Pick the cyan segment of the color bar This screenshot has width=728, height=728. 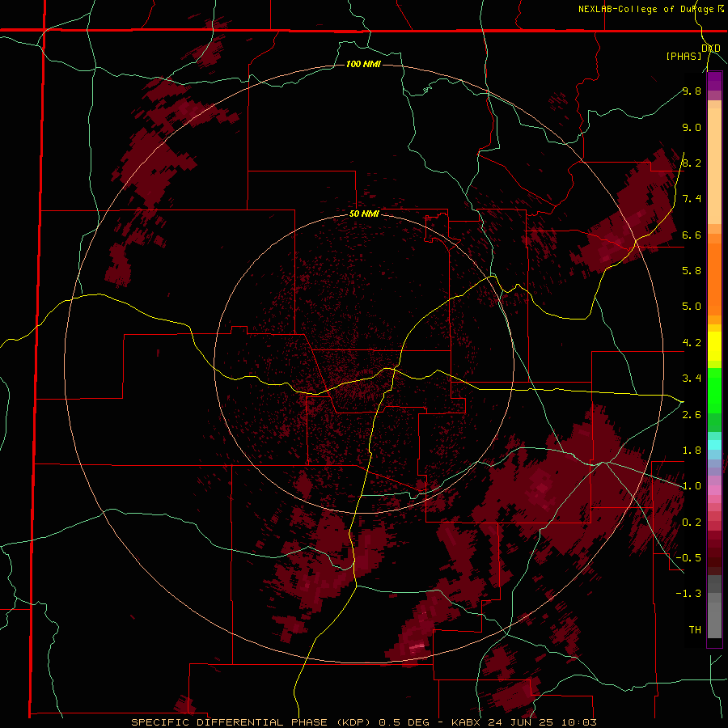(x=714, y=445)
